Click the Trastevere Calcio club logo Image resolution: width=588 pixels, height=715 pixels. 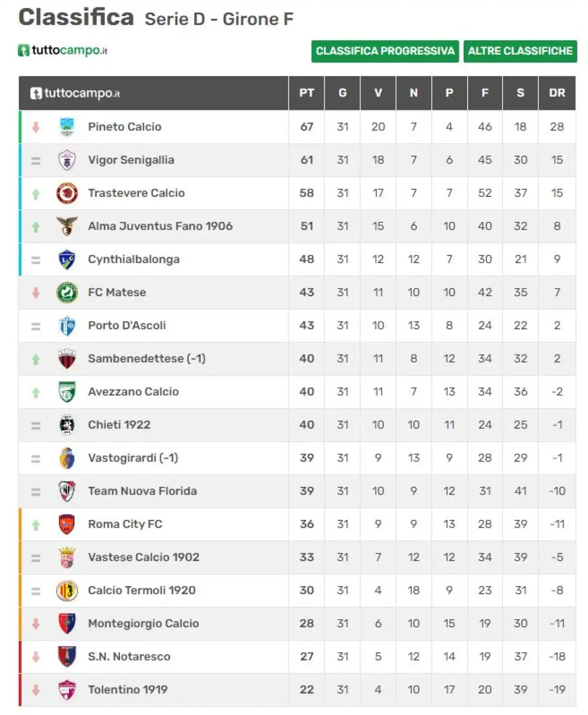click(67, 193)
